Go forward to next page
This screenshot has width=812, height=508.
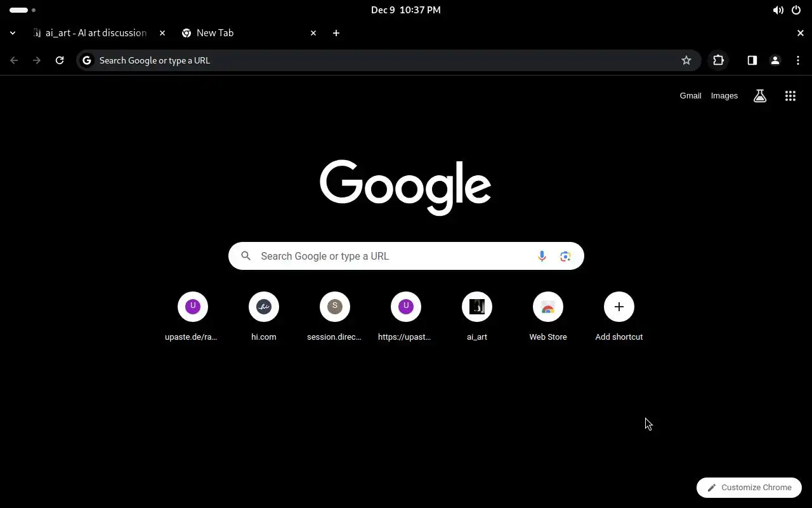[37, 60]
